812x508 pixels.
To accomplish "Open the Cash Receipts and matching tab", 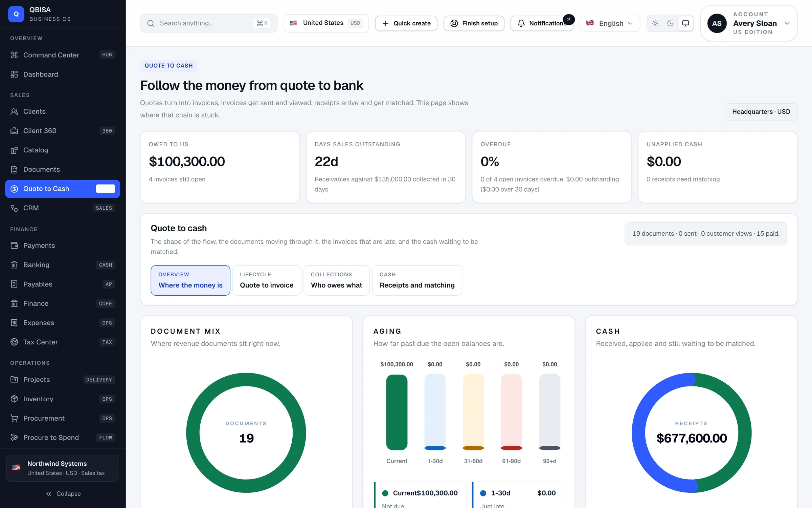I will [x=417, y=280].
